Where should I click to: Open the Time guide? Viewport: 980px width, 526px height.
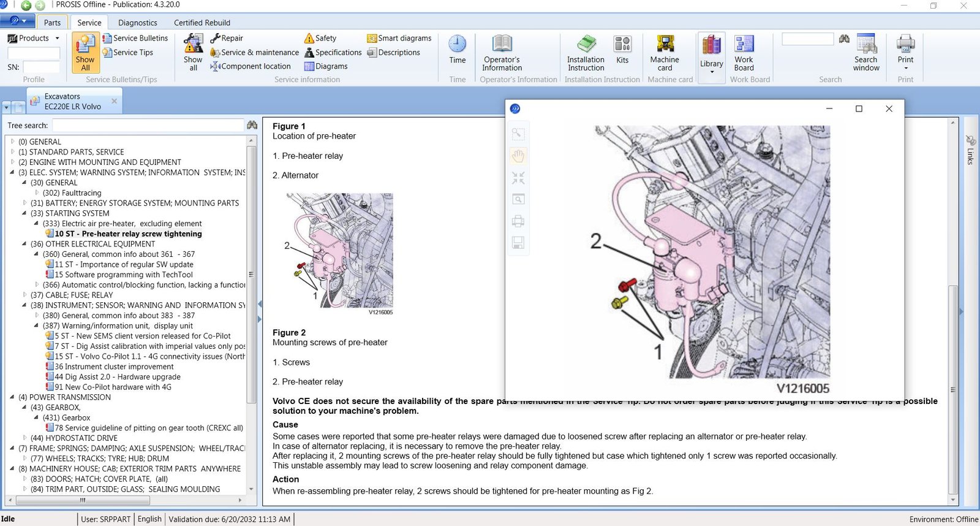458,50
